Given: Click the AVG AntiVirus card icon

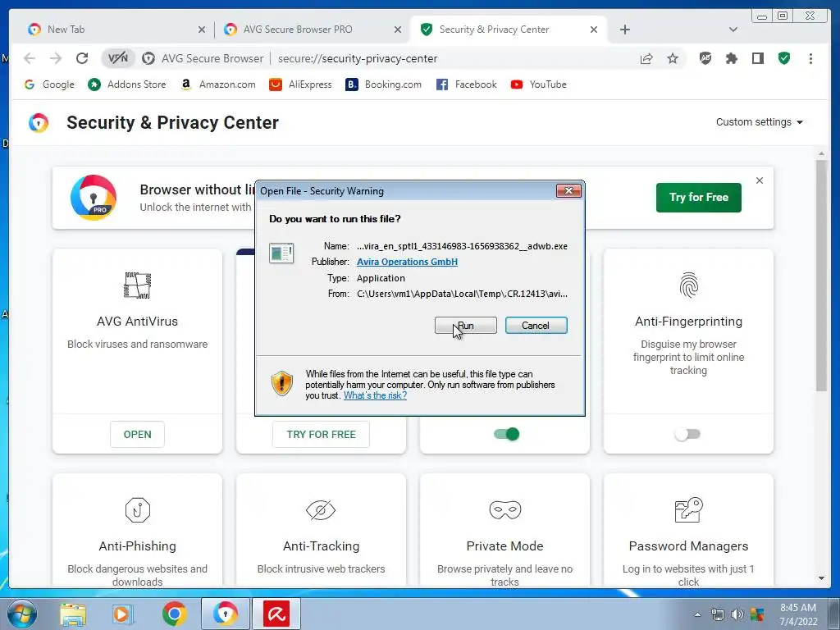Looking at the screenshot, I should tap(137, 285).
